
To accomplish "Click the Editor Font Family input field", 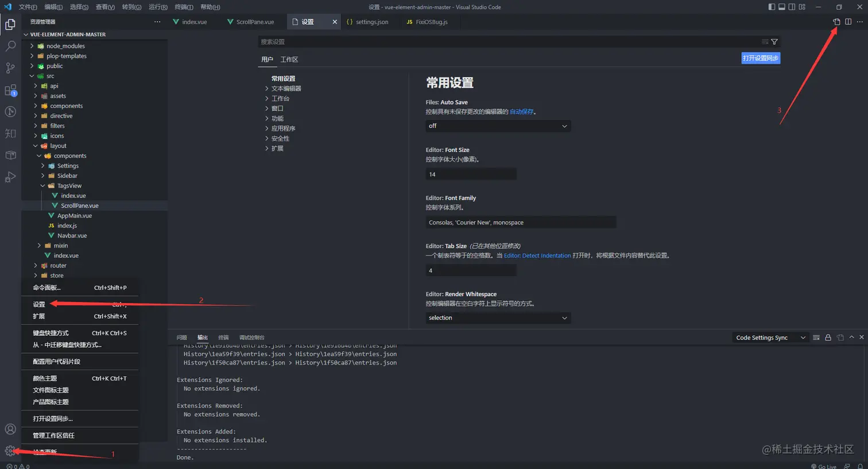I will (x=521, y=222).
